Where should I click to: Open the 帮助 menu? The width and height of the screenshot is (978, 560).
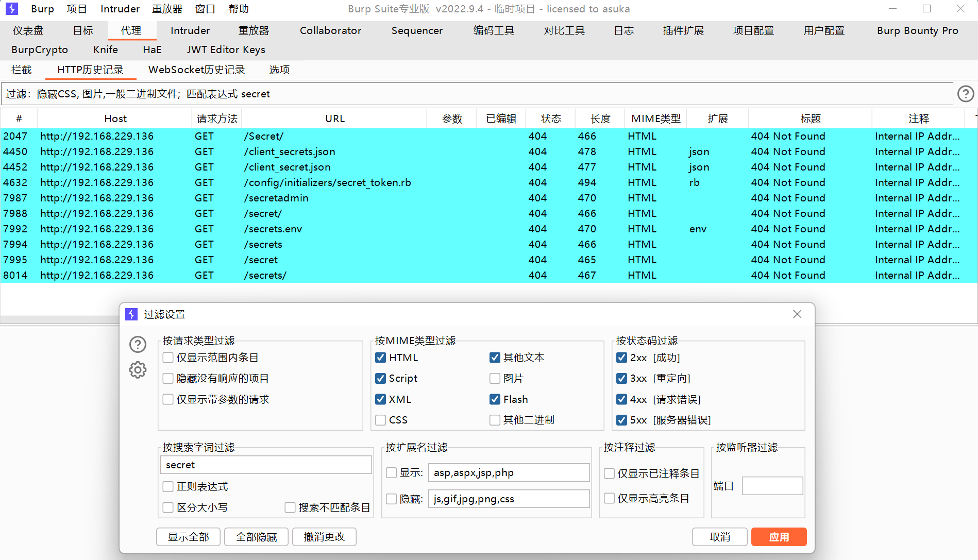pos(239,9)
